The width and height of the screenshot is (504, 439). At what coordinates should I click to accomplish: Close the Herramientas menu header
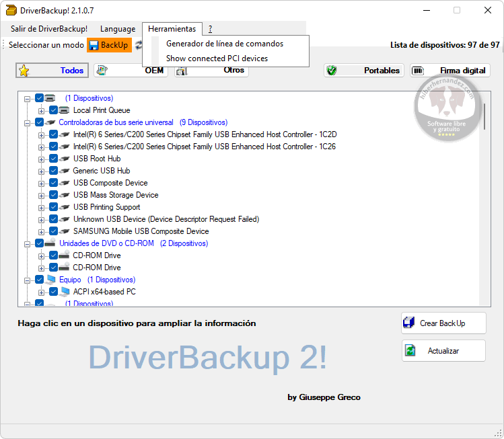pos(172,29)
